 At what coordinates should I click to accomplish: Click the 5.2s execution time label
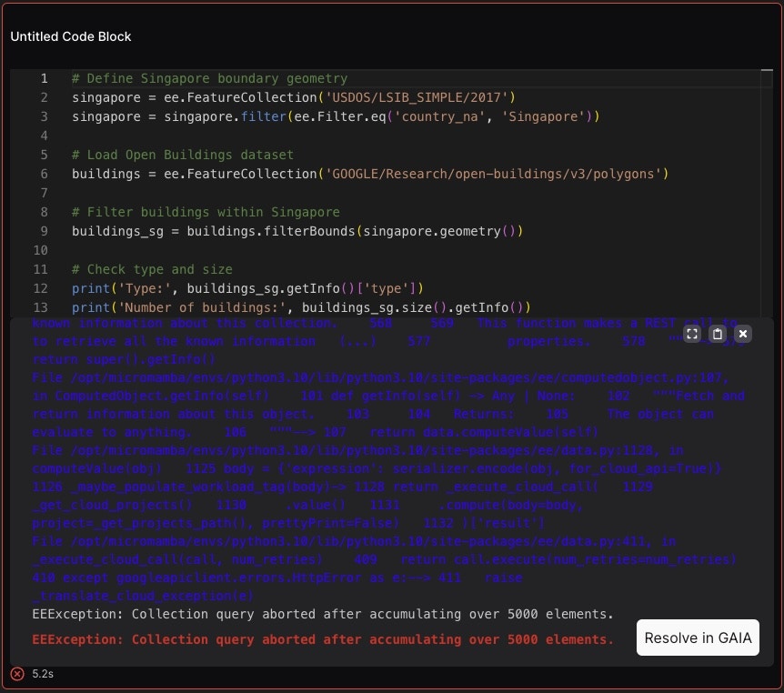pyautogui.click(x=43, y=674)
